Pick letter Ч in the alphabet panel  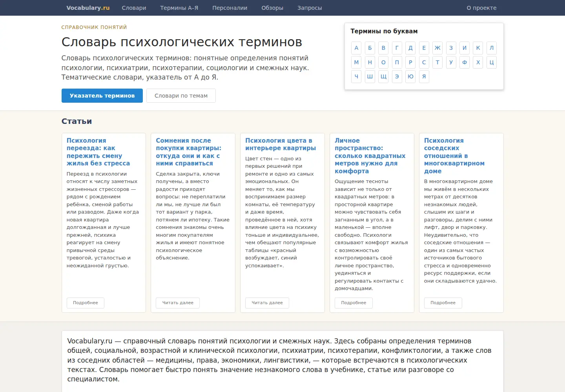(x=356, y=76)
